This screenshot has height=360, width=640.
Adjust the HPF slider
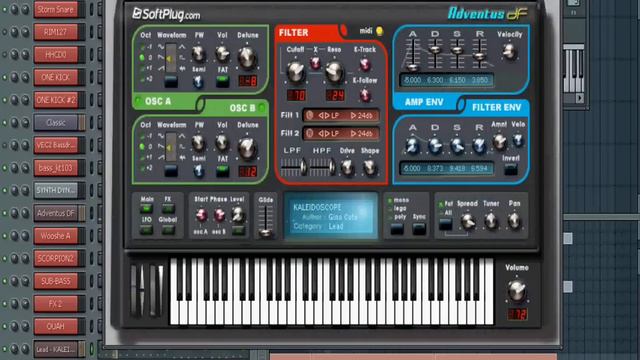332,167
